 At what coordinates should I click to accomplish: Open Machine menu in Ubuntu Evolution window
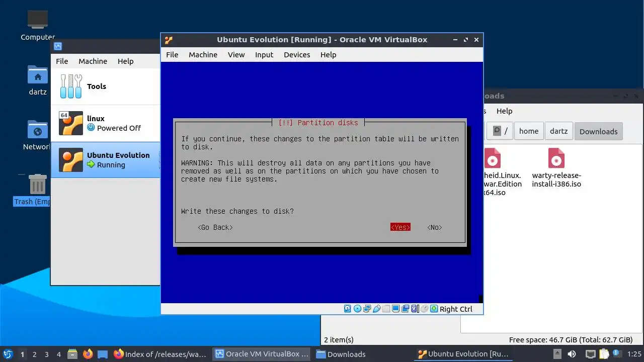click(x=203, y=55)
